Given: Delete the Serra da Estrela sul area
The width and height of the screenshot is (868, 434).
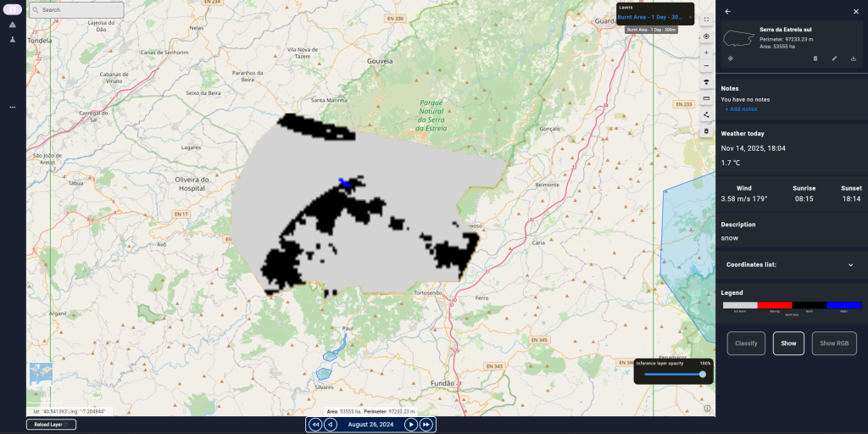Looking at the screenshot, I should (815, 58).
